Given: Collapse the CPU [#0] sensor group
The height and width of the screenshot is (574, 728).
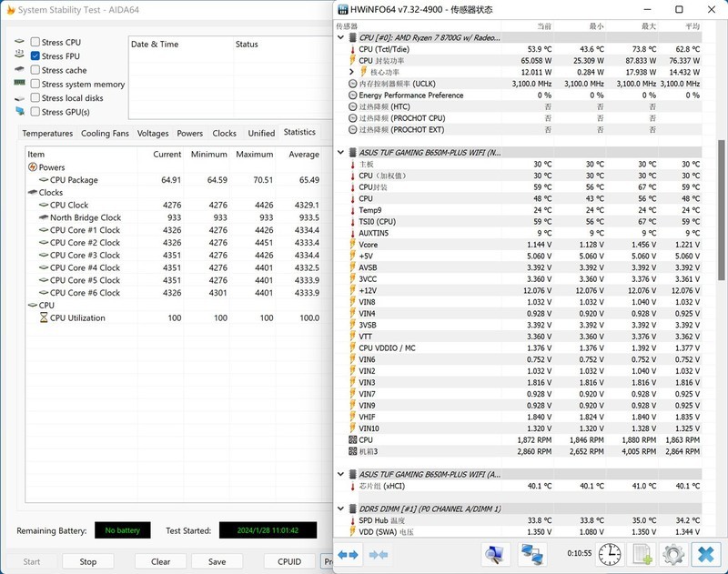Looking at the screenshot, I should [340, 37].
